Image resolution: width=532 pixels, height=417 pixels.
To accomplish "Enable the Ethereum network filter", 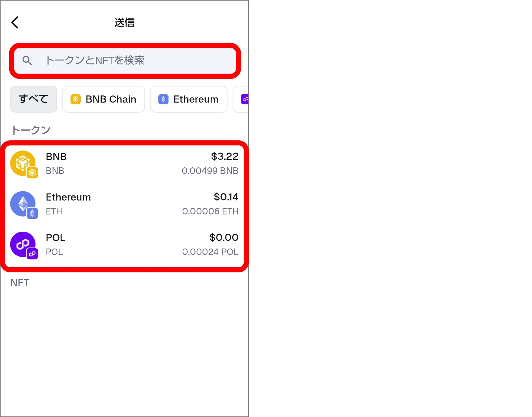I will tap(188, 99).
